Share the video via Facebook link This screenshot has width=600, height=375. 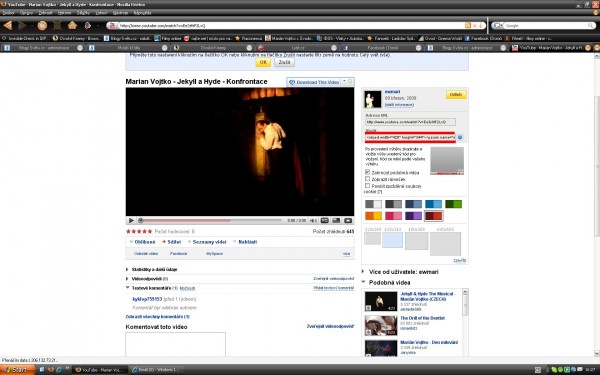click(178, 254)
